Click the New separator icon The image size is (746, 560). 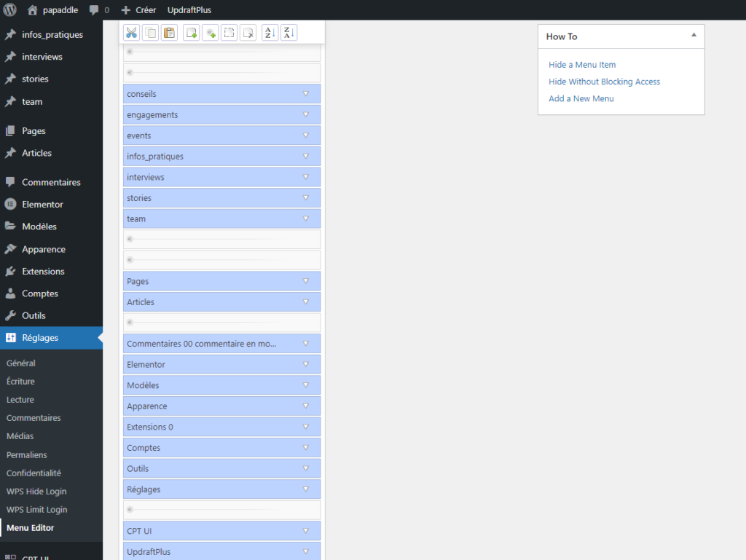[210, 33]
